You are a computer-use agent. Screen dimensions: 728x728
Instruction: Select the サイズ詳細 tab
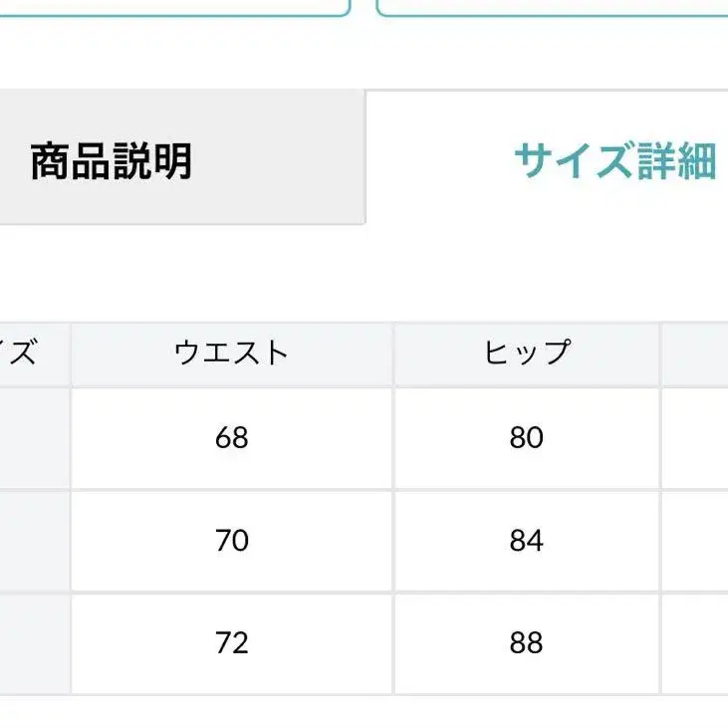pyautogui.click(x=613, y=161)
